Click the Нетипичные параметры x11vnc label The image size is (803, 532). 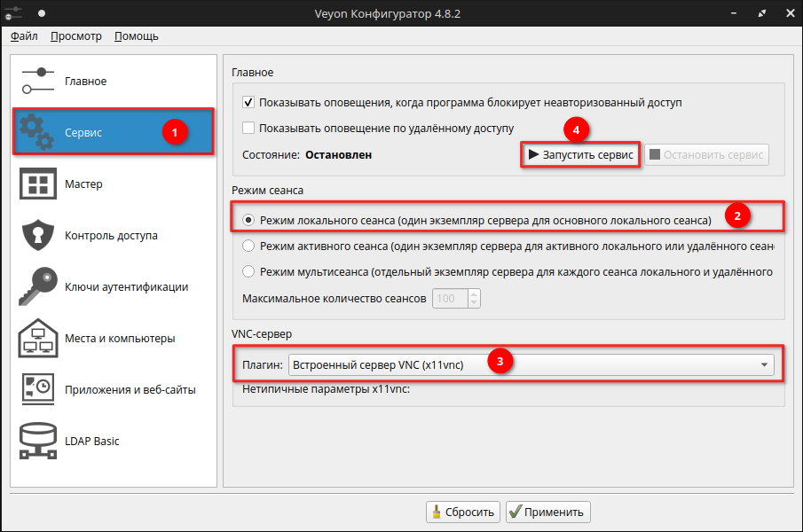tap(326, 388)
